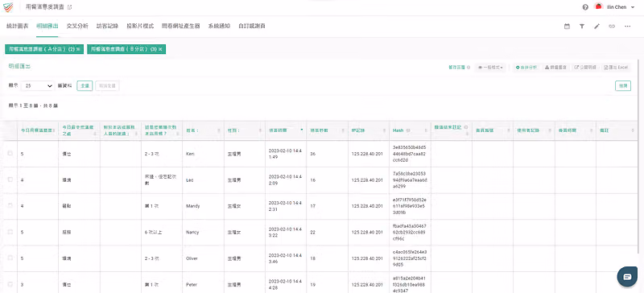
Task: Open the eye view-mode dropdown
Action: 491,68
